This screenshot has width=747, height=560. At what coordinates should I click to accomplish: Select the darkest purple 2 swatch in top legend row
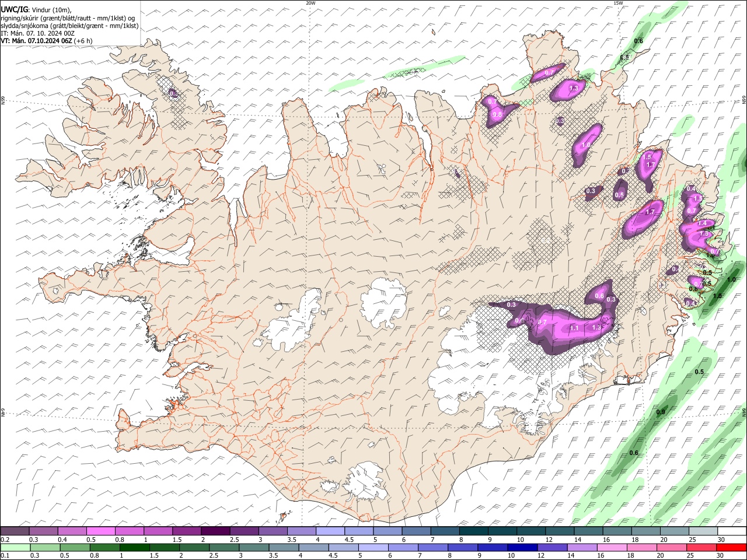click(215, 531)
